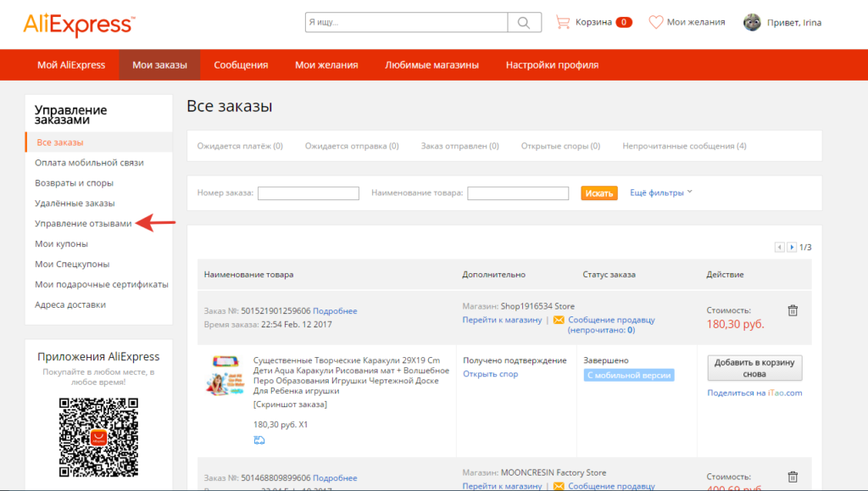This screenshot has width=868, height=491.
Task: Expand Ещё фильтры dropdown
Action: (x=661, y=192)
